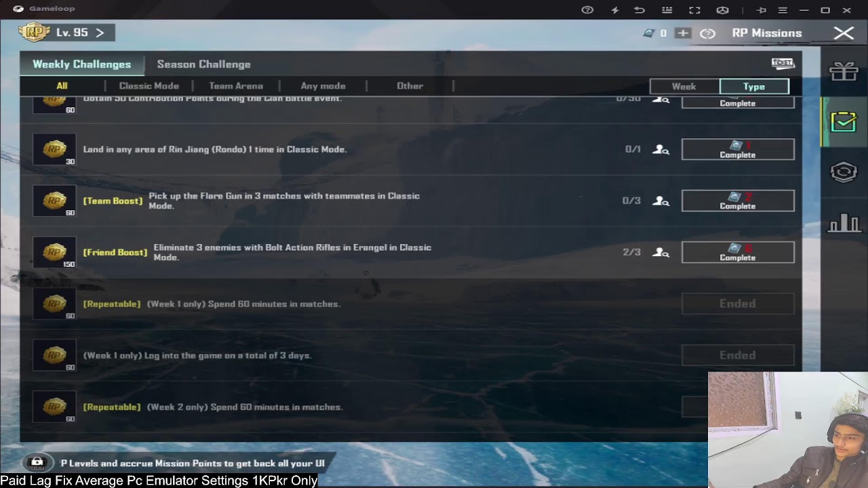This screenshot has width=868, height=488.
Task: Filter missions by Other
Action: (x=410, y=86)
